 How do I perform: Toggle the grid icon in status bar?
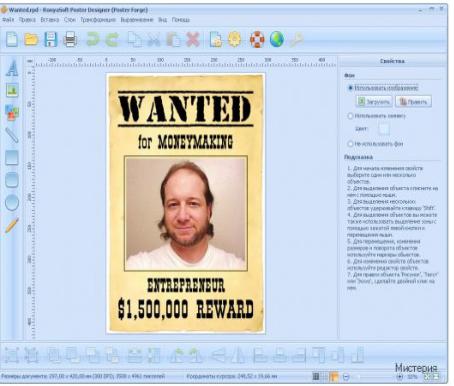point(316,377)
